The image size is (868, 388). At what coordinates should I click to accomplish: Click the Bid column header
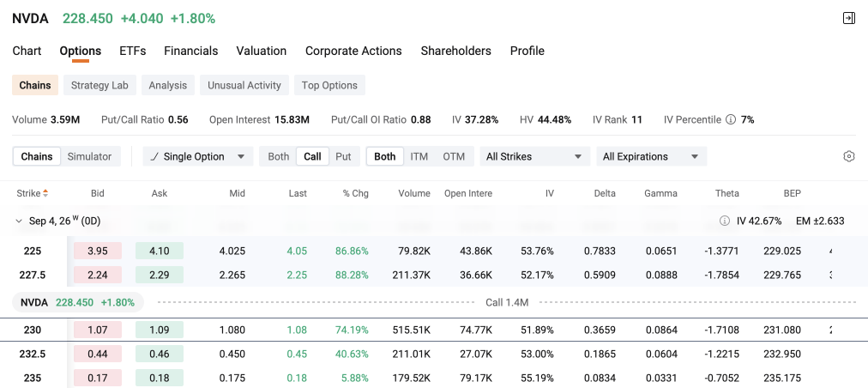click(98, 193)
